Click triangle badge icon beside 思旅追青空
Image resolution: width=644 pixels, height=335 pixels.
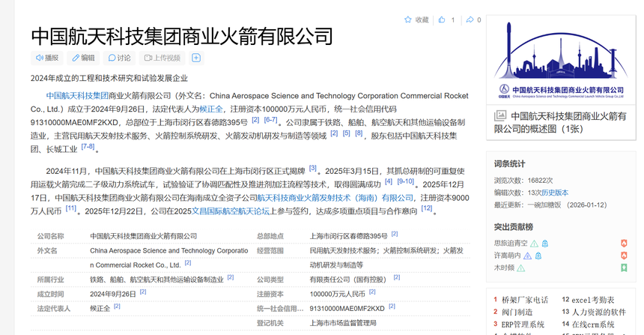pos(534,244)
